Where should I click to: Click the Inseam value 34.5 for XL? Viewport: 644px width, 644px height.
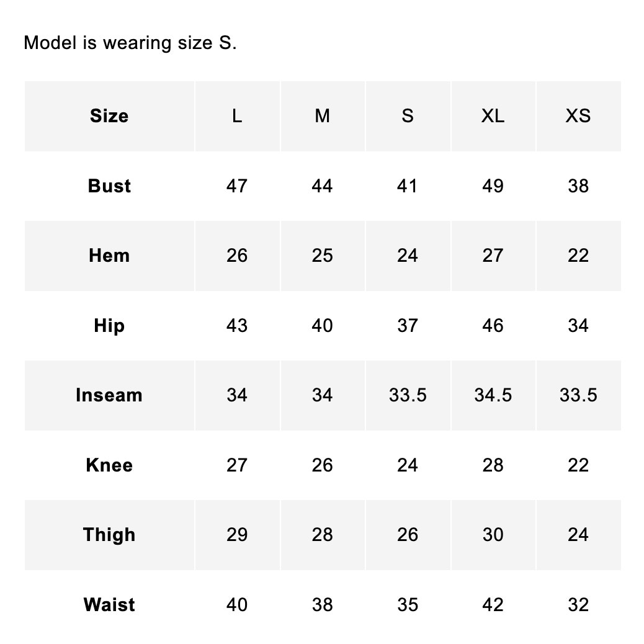(493, 395)
